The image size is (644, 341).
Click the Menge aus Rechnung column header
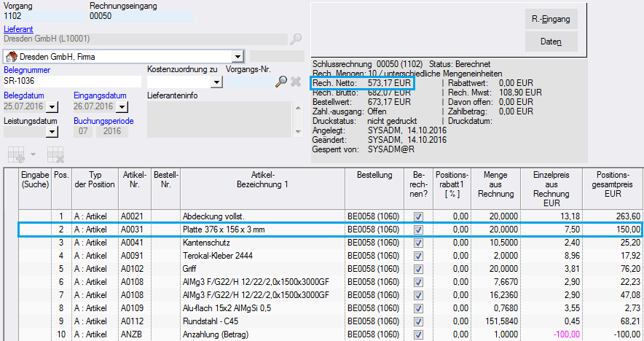tap(495, 185)
